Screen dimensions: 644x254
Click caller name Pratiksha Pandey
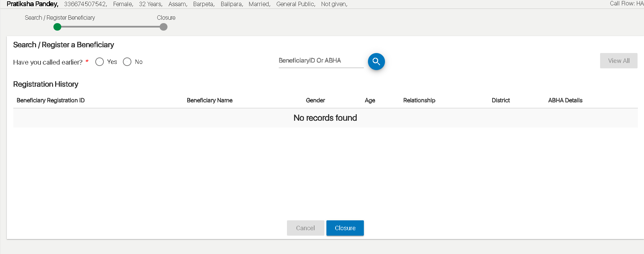pos(32,4)
